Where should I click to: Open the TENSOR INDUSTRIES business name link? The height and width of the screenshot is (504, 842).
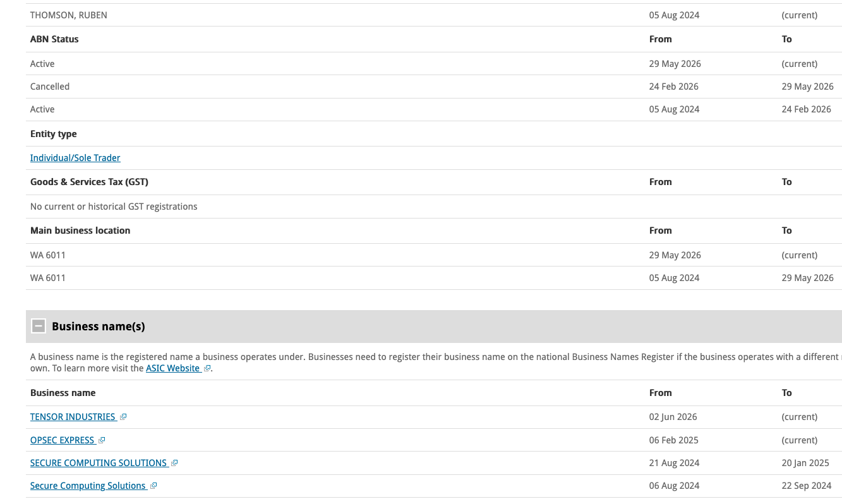[73, 417]
